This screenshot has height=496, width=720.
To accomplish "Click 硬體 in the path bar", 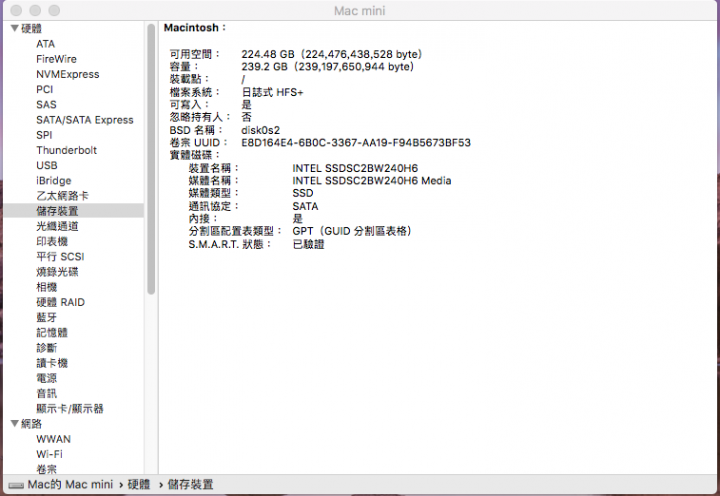I will [139, 485].
